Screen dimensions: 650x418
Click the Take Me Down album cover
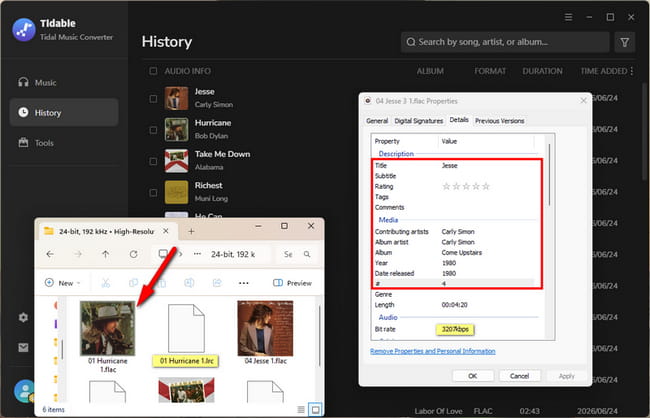176,161
